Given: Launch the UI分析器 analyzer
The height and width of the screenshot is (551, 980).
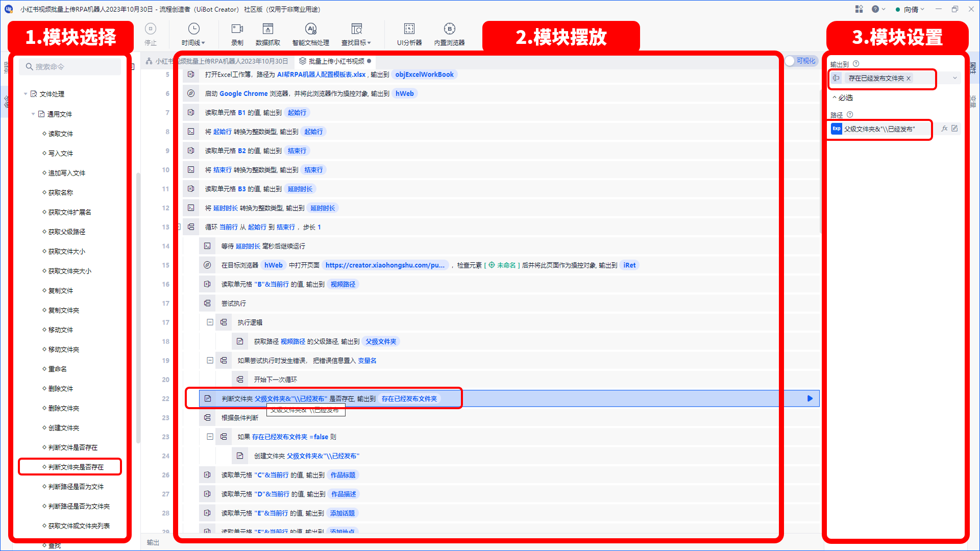Looking at the screenshot, I should [409, 34].
